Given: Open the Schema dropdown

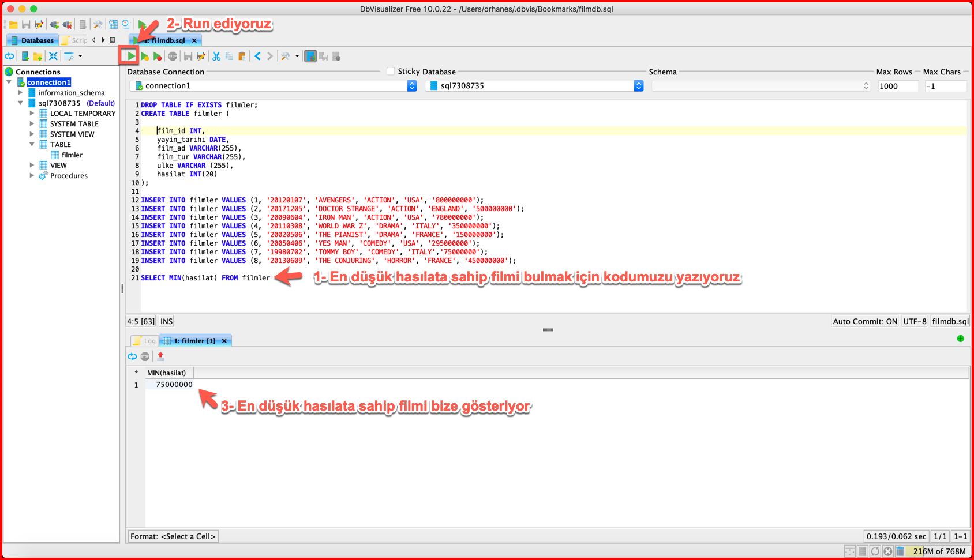Looking at the screenshot, I should click(x=761, y=86).
